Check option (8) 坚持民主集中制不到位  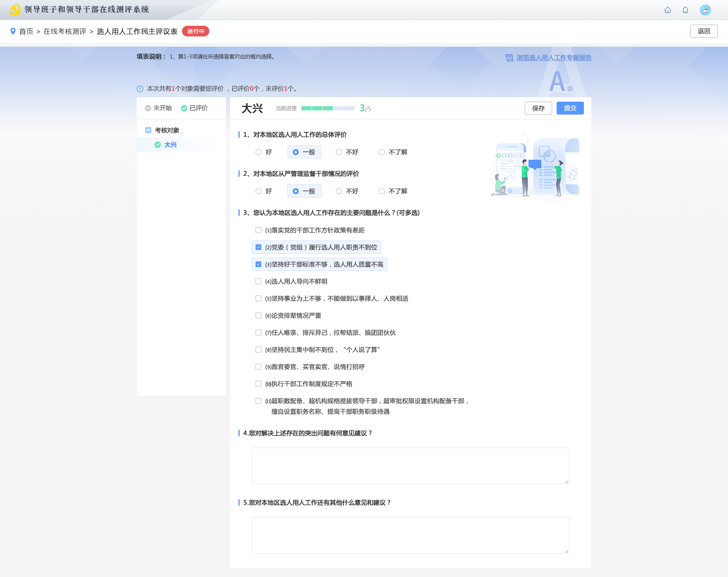tap(258, 350)
